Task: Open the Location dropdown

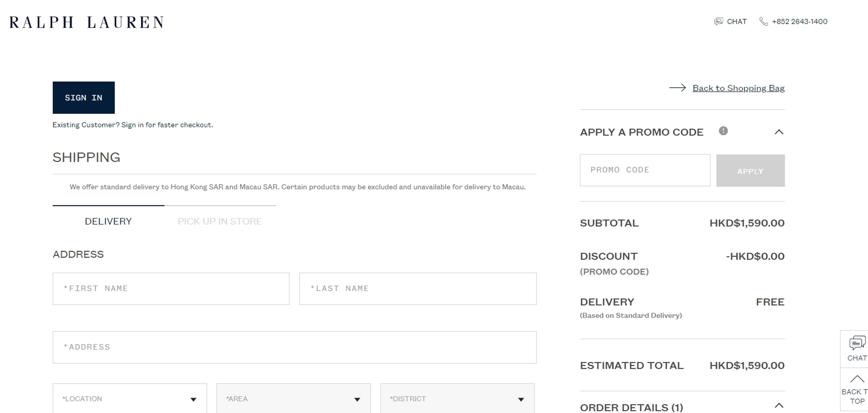Action: pos(130,399)
